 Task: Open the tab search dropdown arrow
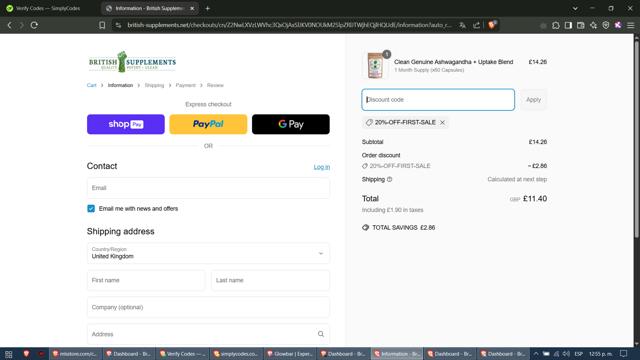pyautogui.click(x=575, y=8)
